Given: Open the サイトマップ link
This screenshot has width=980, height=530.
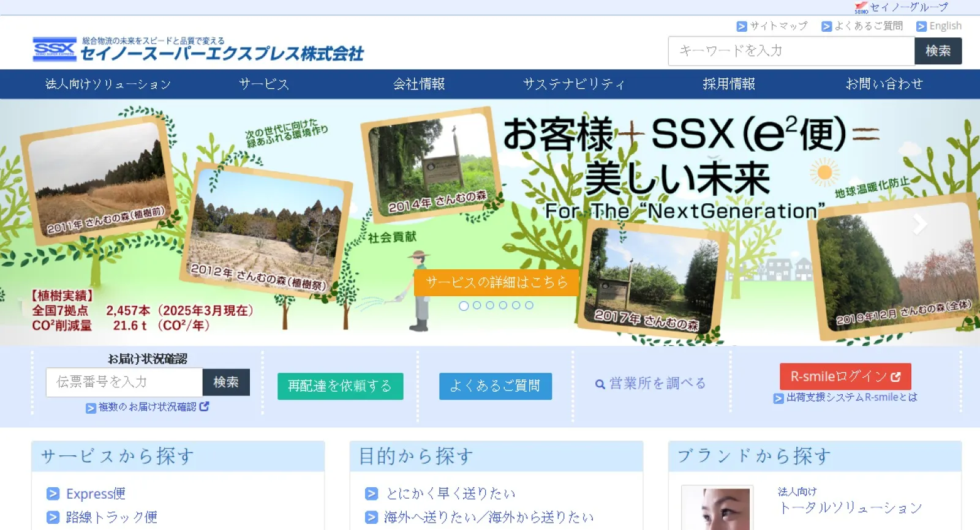Looking at the screenshot, I should 772,26.
